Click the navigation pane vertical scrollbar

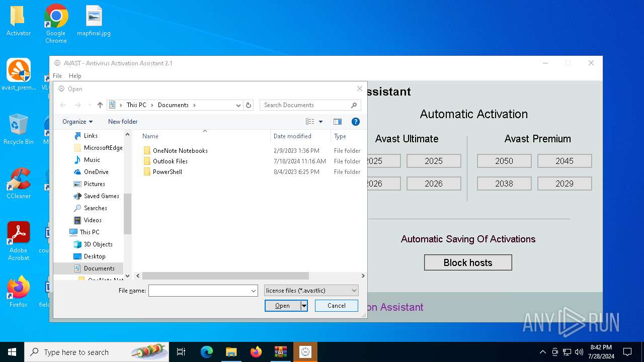(x=127, y=214)
